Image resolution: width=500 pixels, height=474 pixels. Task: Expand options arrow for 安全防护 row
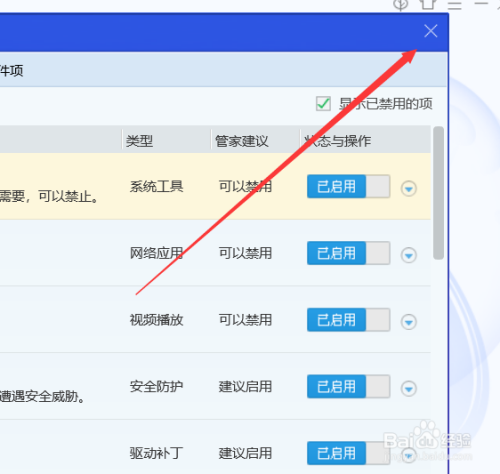coord(409,389)
